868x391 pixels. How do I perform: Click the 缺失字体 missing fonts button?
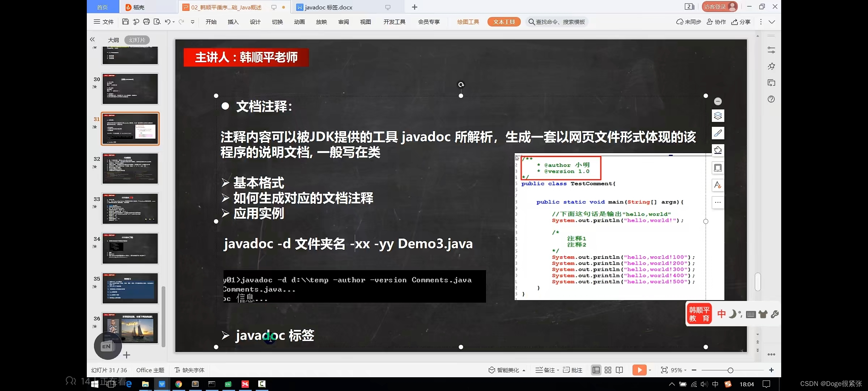tap(189, 370)
